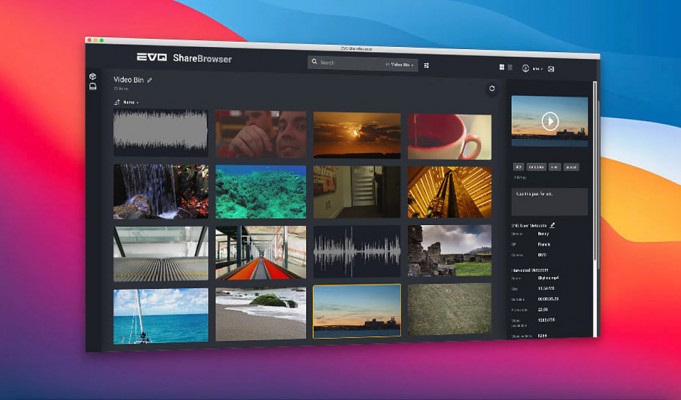Viewport: 681px width, 400px height.
Task: Click the panel toggle icon after username
Action: [x=551, y=69]
